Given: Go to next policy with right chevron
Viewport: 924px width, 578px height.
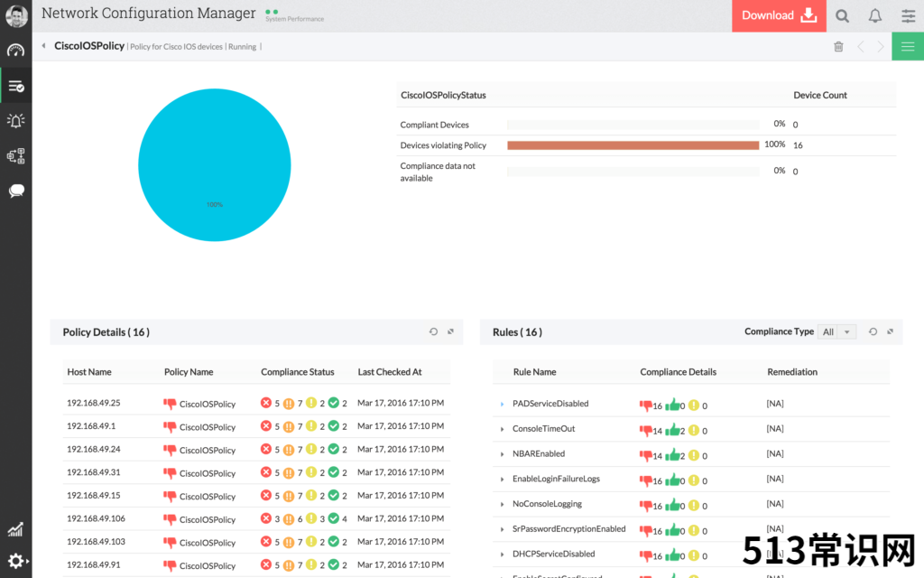Looking at the screenshot, I should click(x=881, y=47).
